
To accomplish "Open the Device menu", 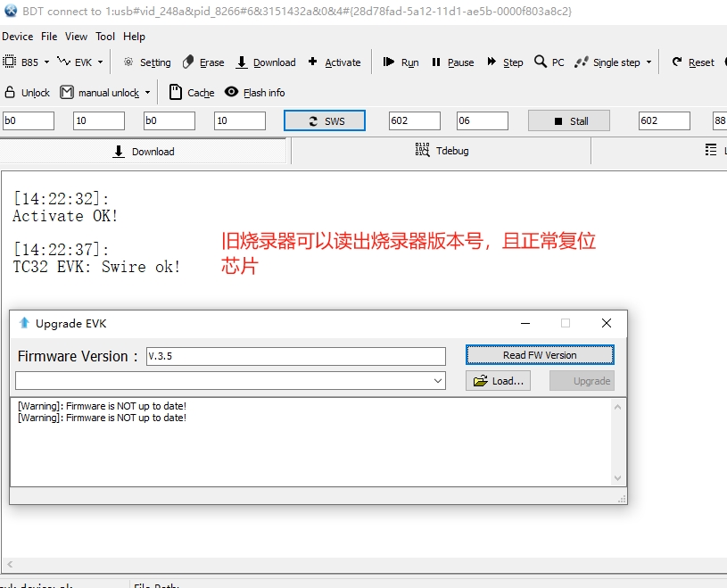I will click(x=18, y=37).
